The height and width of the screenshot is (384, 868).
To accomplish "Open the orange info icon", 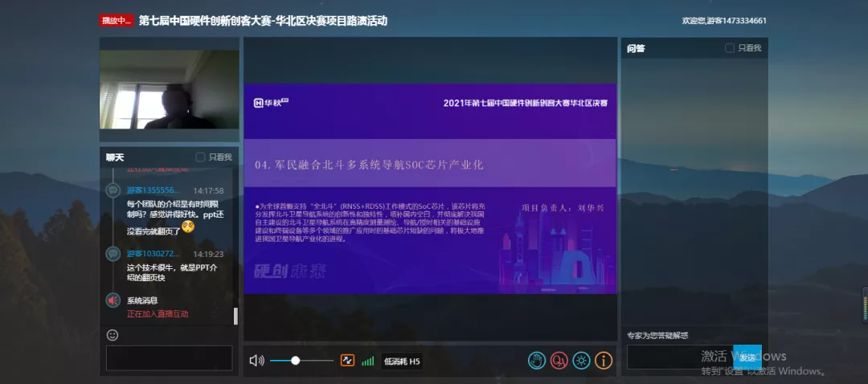I will pyautogui.click(x=604, y=361).
